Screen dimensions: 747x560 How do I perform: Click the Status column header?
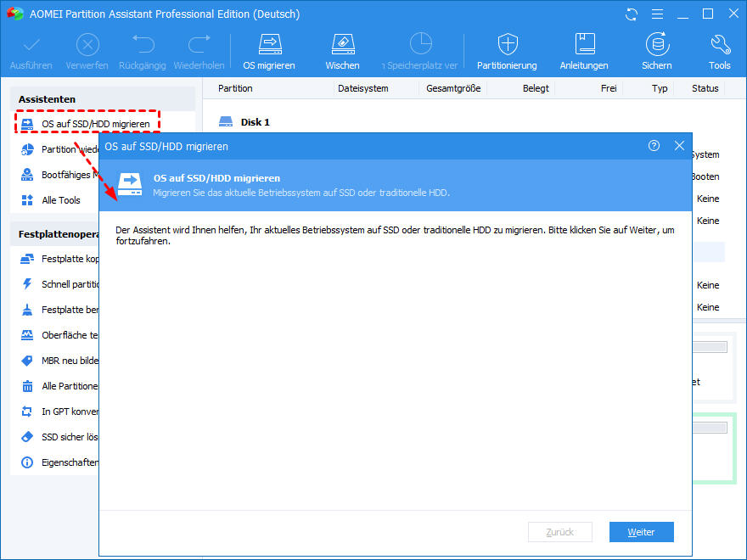[x=705, y=88]
